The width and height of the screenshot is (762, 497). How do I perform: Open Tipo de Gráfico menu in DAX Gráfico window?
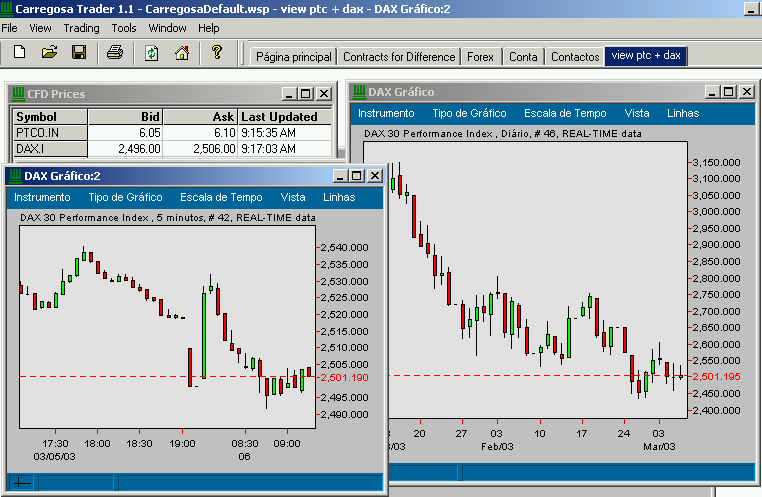pos(469,113)
